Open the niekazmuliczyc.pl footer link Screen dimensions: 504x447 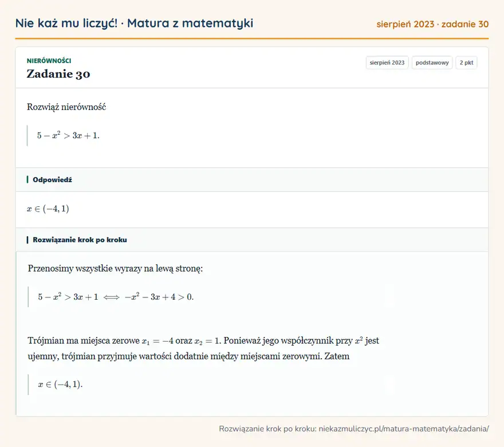pyautogui.click(x=404, y=429)
